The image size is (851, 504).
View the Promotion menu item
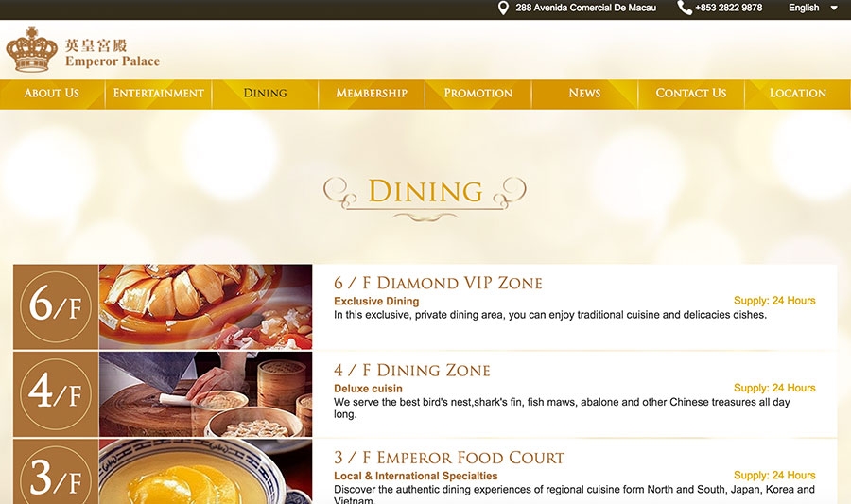478,94
